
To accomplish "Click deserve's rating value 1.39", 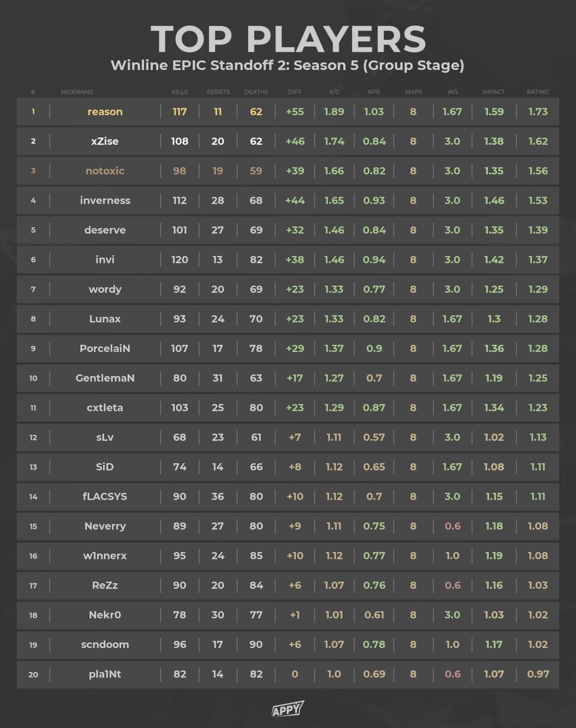I will tap(538, 230).
